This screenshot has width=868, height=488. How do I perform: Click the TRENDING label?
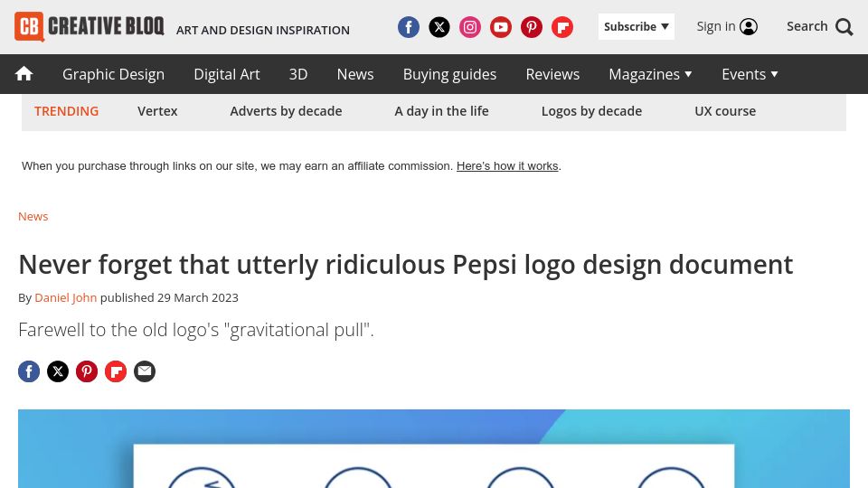pyautogui.click(x=66, y=111)
